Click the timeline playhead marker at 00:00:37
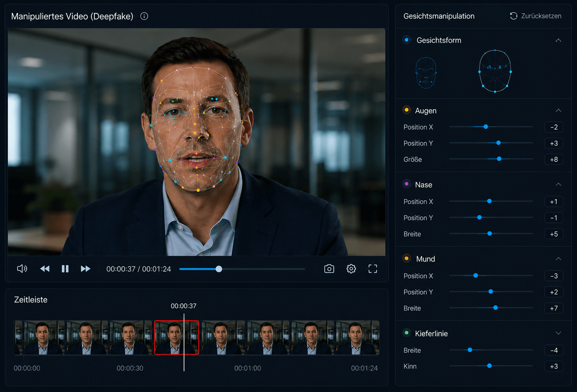 tap(184, 342)
